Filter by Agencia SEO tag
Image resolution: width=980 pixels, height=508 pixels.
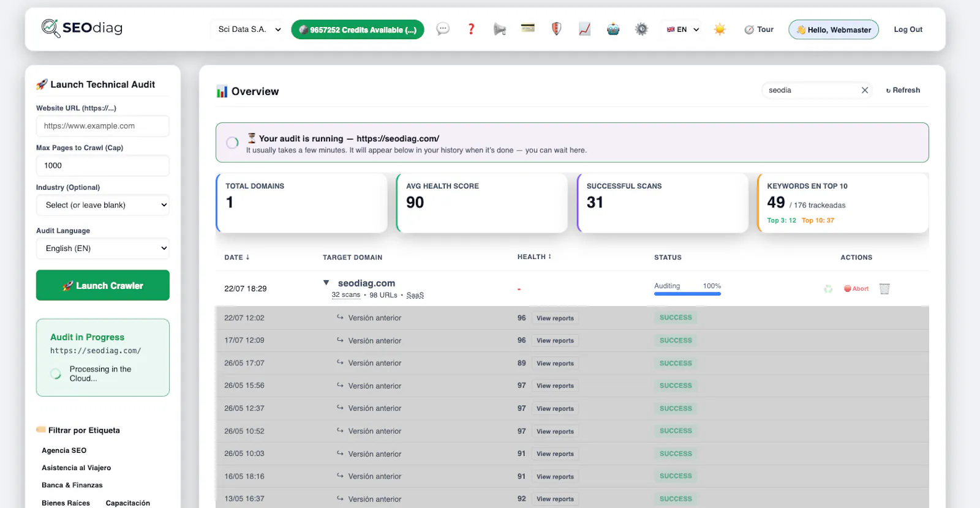pyautogui.click(x=64, y=450)
